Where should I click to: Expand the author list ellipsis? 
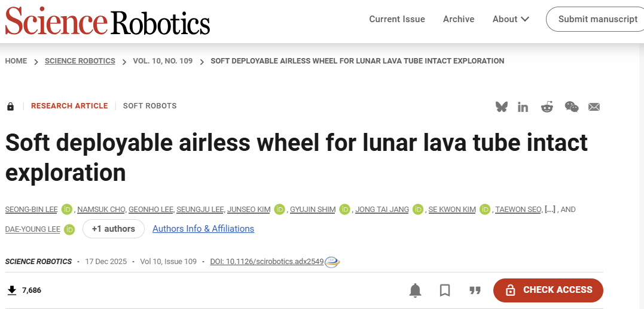[550, 210]
